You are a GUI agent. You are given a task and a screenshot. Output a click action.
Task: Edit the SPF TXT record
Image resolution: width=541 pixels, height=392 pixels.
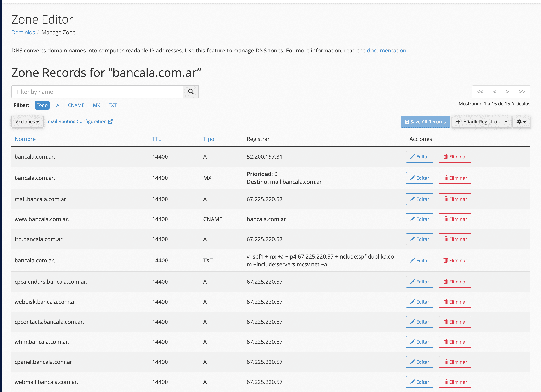[420, 260]
